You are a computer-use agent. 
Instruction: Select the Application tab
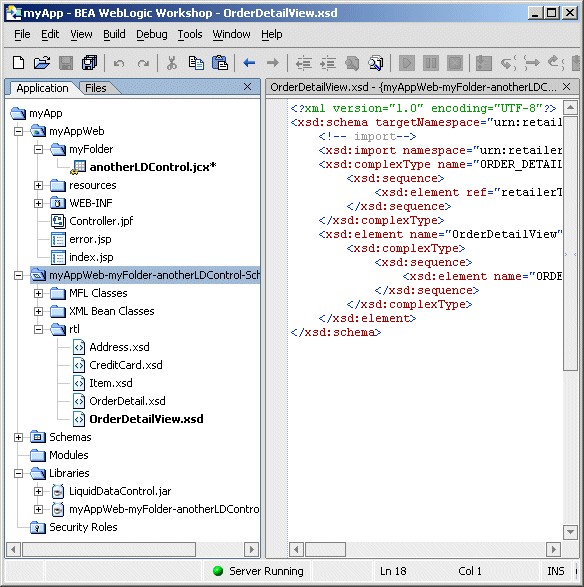(x=42, y=88)
